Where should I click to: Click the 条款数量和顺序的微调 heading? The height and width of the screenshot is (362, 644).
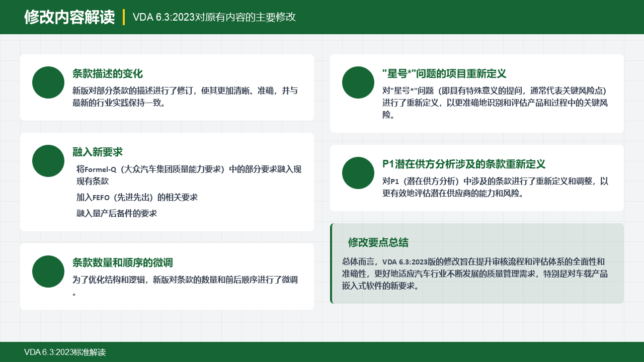pos(123,263)
